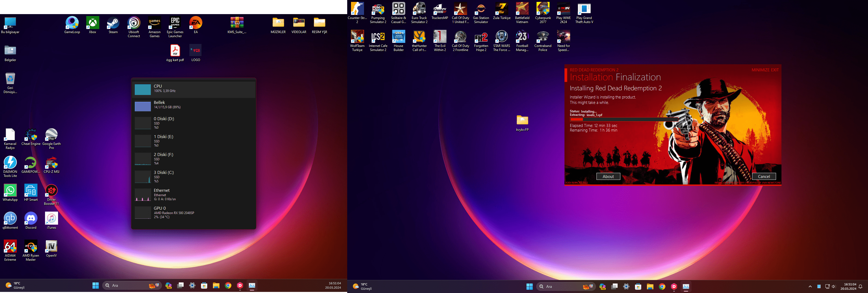Select the Ethernet row in performance summary
Screen dimensions: 868x293
(194, 194)
